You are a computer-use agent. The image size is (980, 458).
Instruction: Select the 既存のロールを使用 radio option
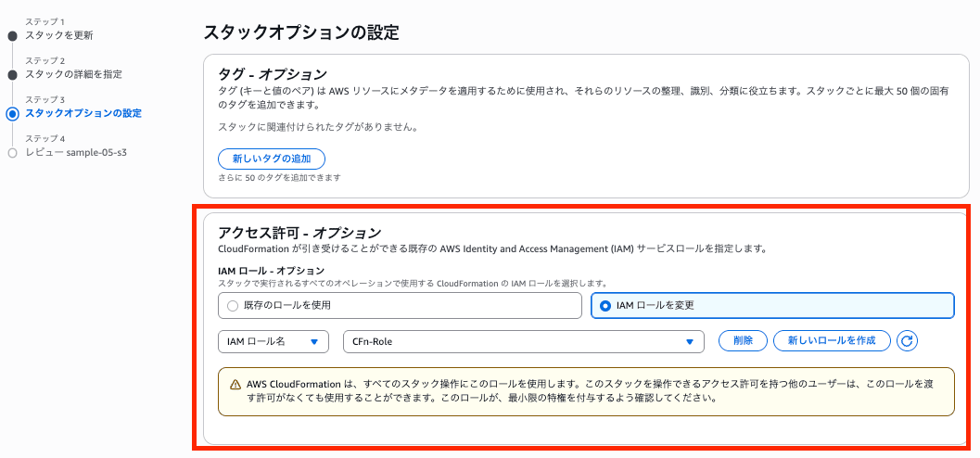coord(400,306)
